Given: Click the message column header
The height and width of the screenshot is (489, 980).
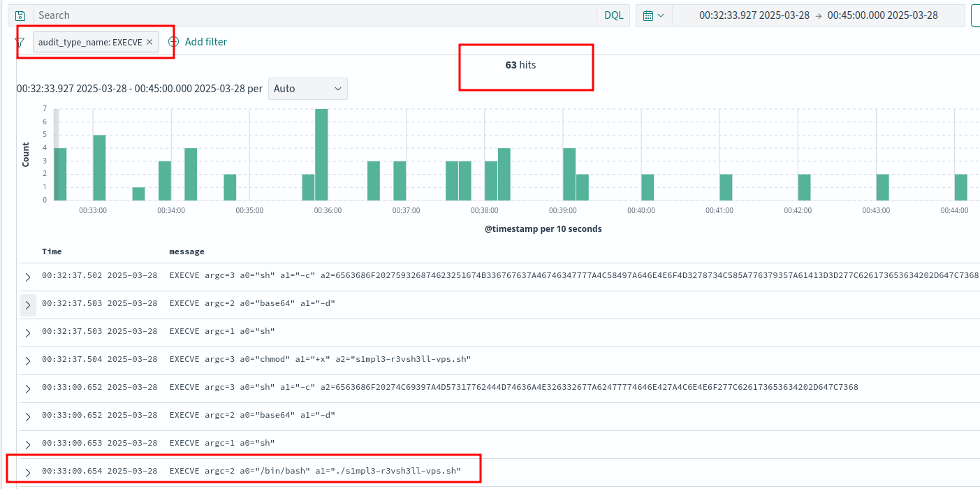Looking at the screenshot, I should [x=187, y=251].
